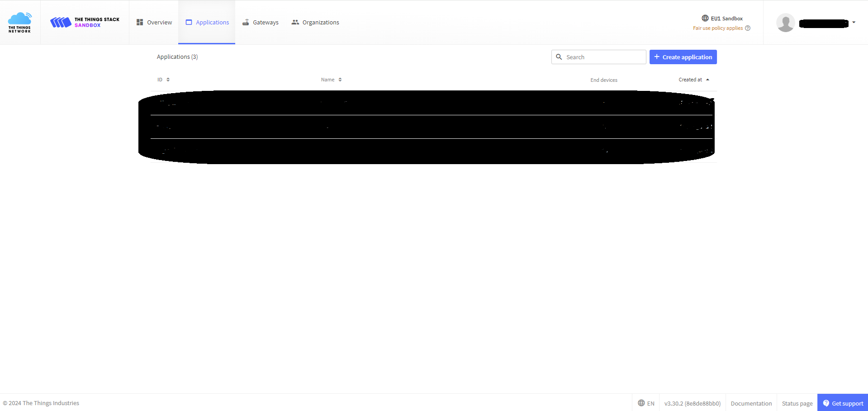Sort by Created at column
This screenshot has width=868, height=411.
click(694, 80)
